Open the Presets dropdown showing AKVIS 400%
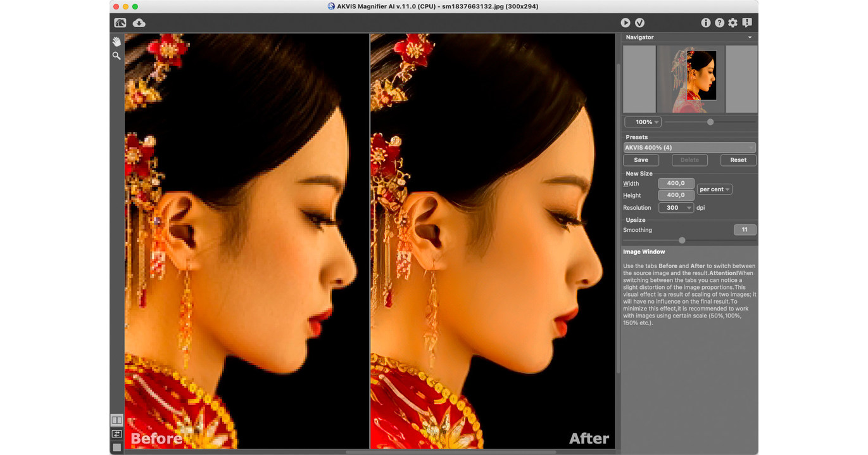 (689, 147)
